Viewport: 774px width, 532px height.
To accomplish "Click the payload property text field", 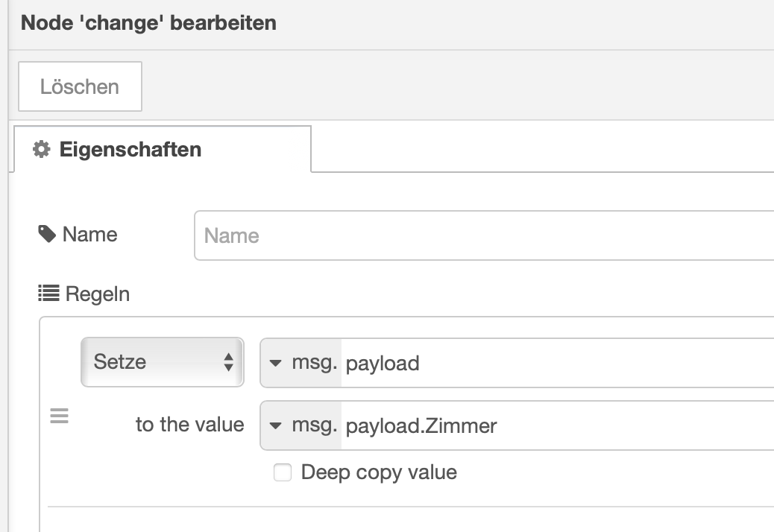I will pyautogui.click(x=556, y=363).
